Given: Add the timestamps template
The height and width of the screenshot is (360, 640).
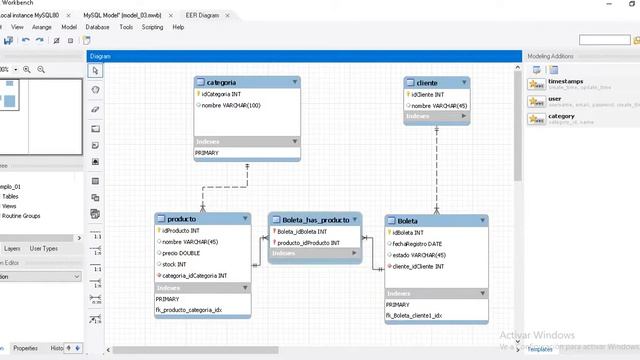Looking at the screenshot, I should click(x=584, y=84).
